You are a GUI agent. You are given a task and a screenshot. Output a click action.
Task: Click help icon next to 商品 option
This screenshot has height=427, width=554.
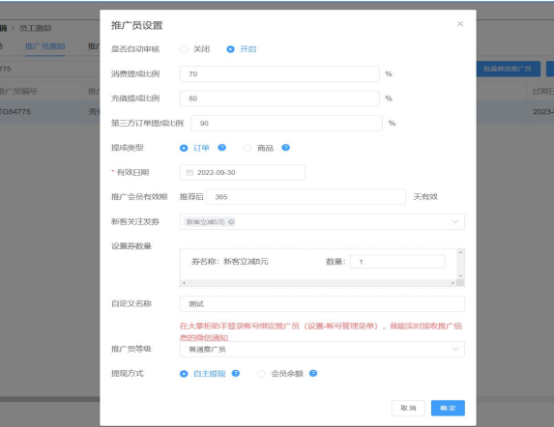click(285, 148)
